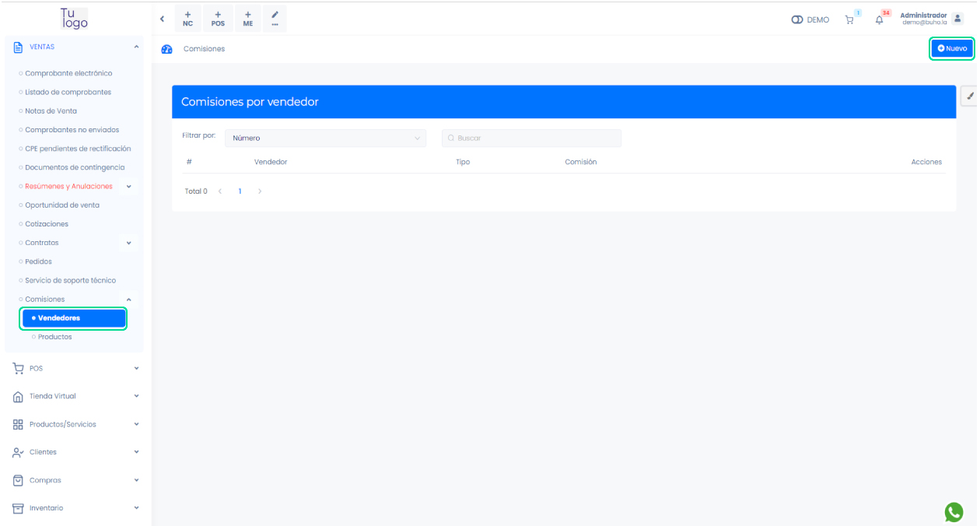980x526 pixels.
Task: Click the dashboard gauge icon beside Comisiones
Action: click(166, 49)
